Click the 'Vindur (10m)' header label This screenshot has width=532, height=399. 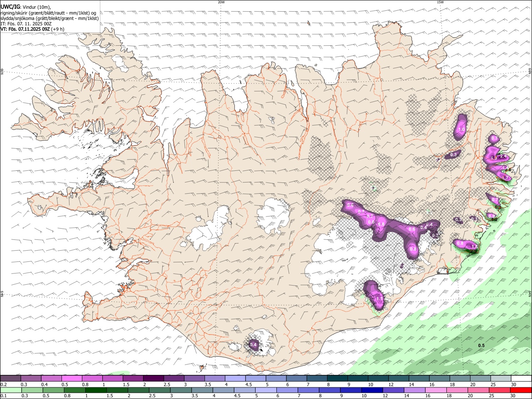click(36, 7)
